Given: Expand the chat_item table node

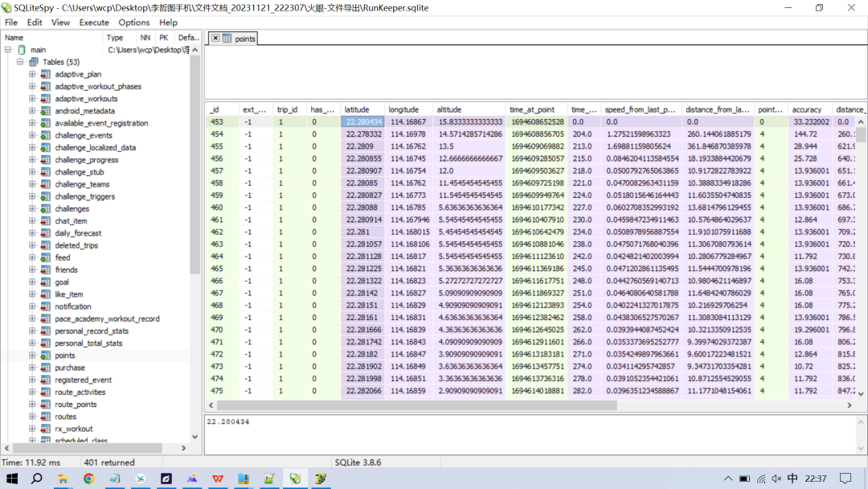Looking at the screenshot, I should (32, 221).
